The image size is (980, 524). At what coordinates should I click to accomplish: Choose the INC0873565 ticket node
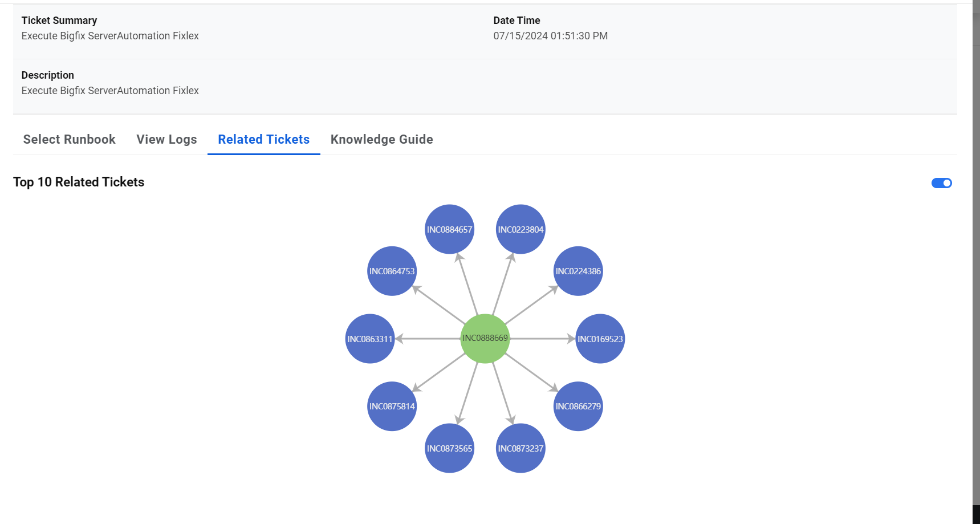[x=449, y=448]
